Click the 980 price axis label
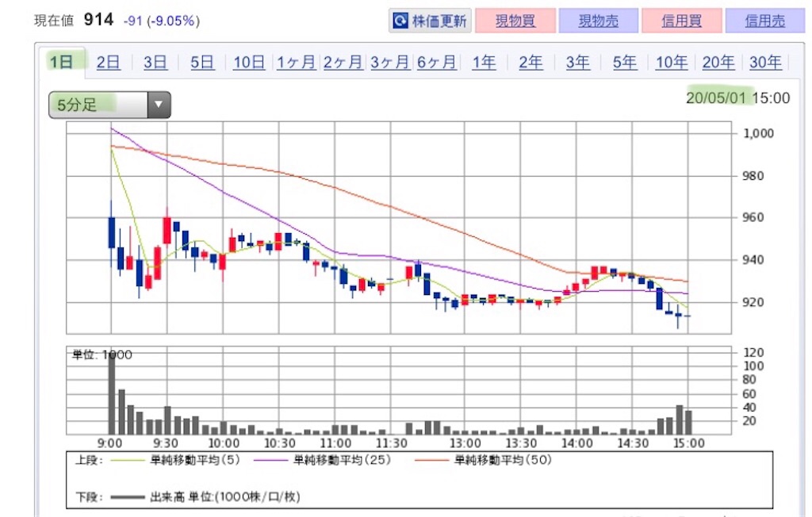This screenshot has width=812, height=517. 753,175
